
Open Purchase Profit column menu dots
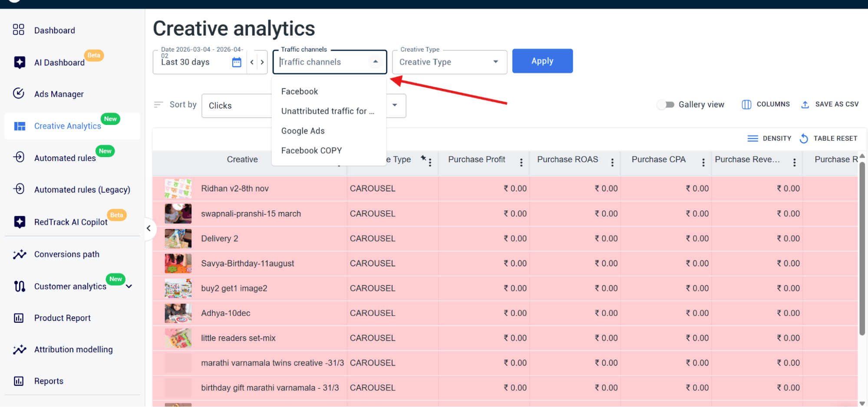[521, 162]
